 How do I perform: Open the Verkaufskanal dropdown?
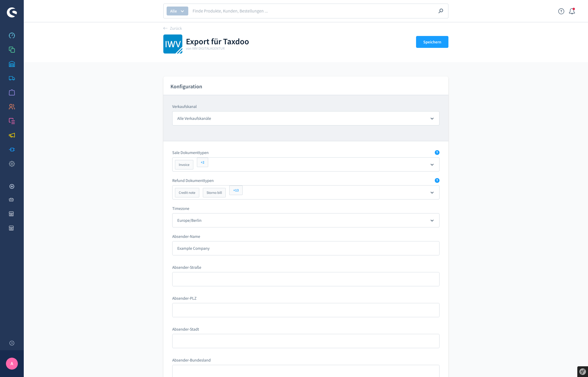click(x=306, y=118)
